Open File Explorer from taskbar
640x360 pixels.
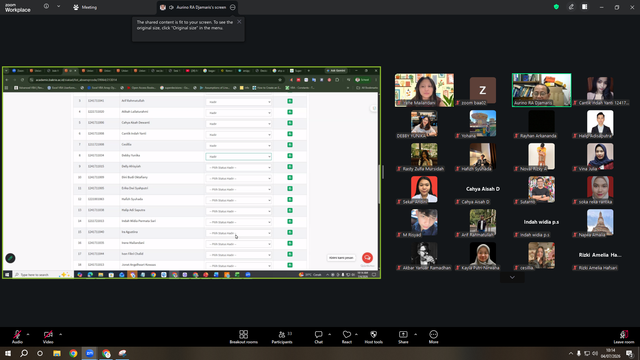pos(57,353)
